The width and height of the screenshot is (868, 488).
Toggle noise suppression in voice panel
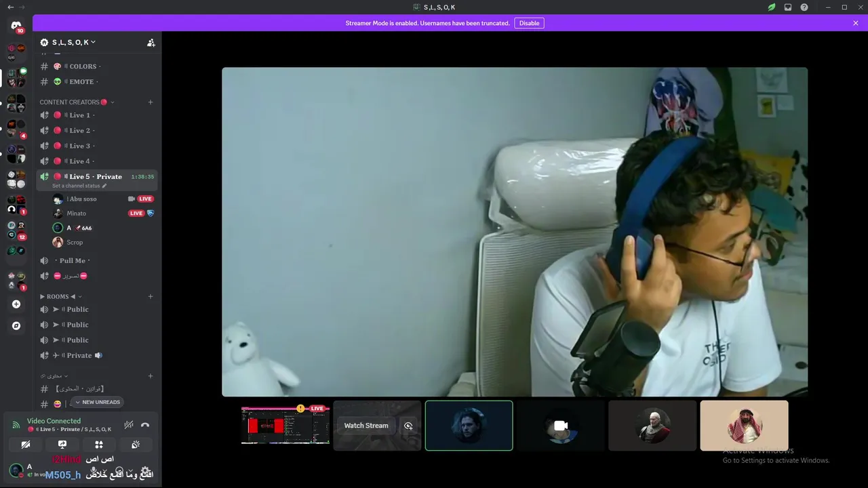click(128, 425)
